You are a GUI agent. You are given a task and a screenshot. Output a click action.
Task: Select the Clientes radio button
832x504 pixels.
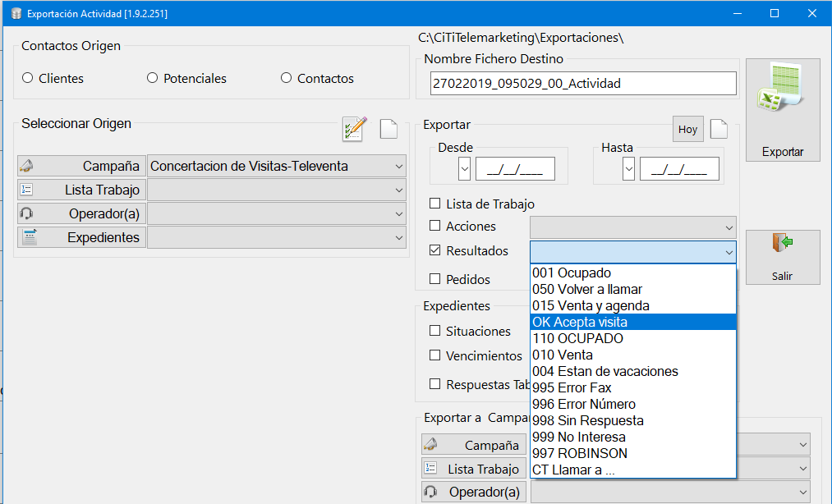28,78
